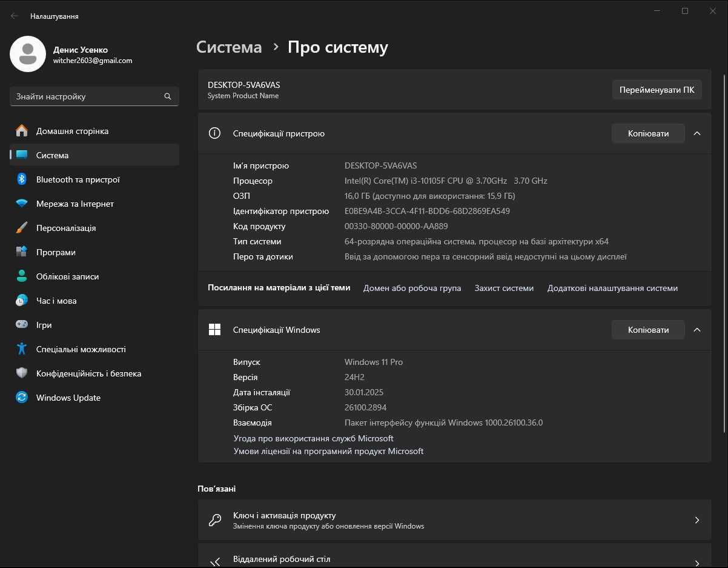Open Windows Update from sidebar
This screenshot has height=568, width=728.
pos(94,398)
